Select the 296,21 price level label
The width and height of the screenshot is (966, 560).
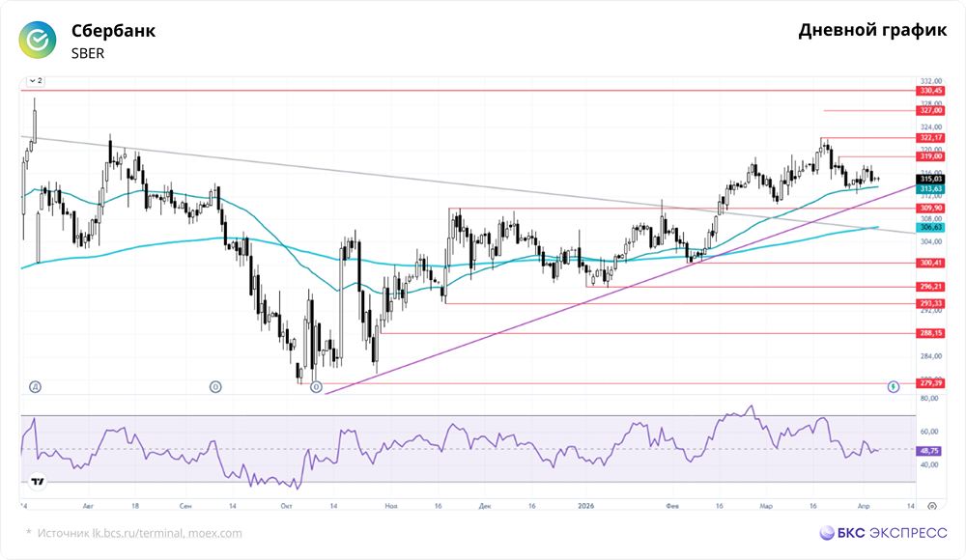click(930, 287)
